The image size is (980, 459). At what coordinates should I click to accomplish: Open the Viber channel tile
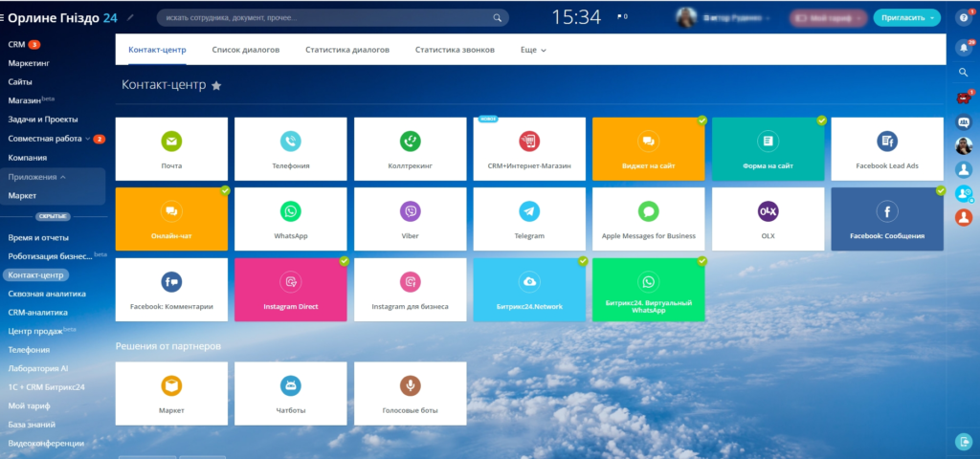(410, 219)
